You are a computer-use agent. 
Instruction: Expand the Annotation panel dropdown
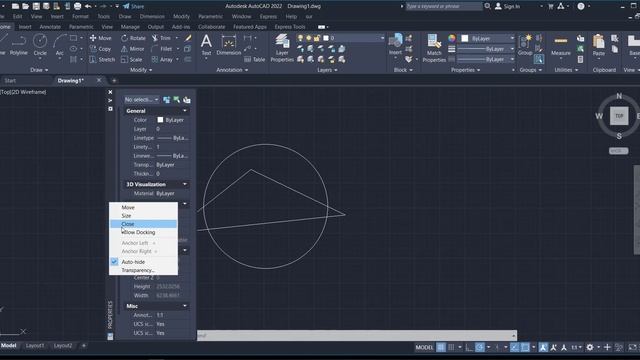click(232, 70)
